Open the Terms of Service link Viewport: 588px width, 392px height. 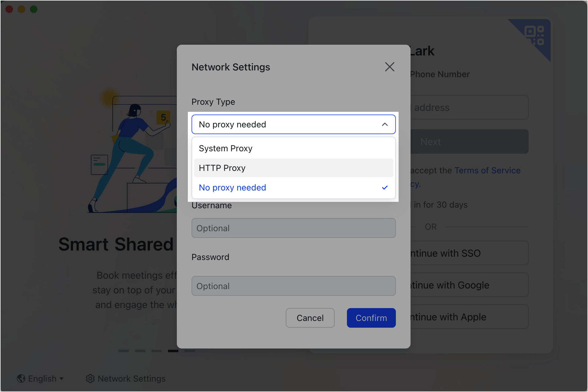(487, 170)
